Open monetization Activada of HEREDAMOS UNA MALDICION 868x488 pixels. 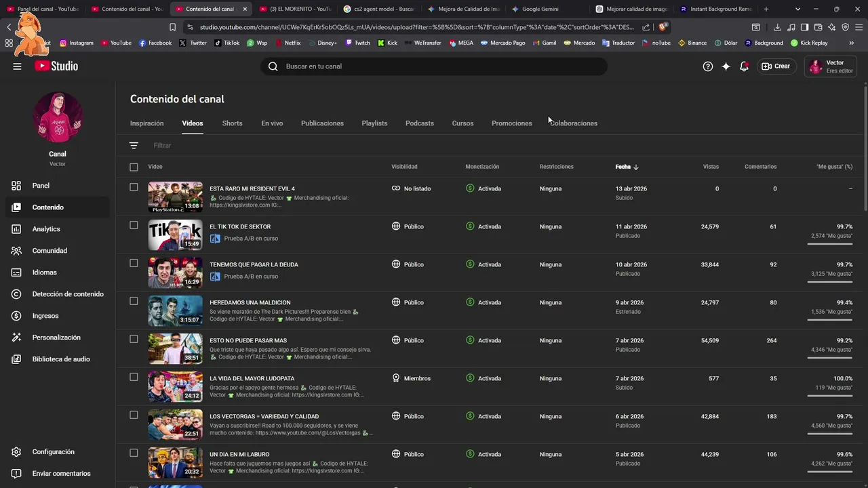(x=484, y=302)
